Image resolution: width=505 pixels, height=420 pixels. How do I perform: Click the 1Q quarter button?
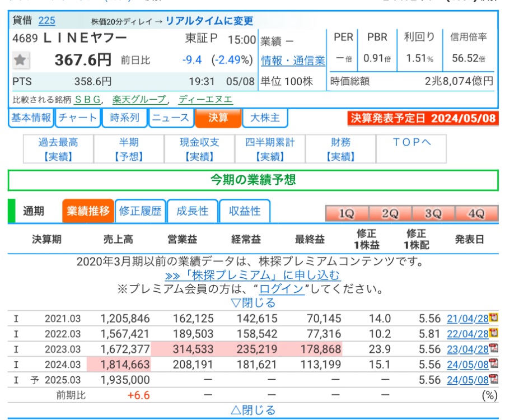(x=347, y=213)
